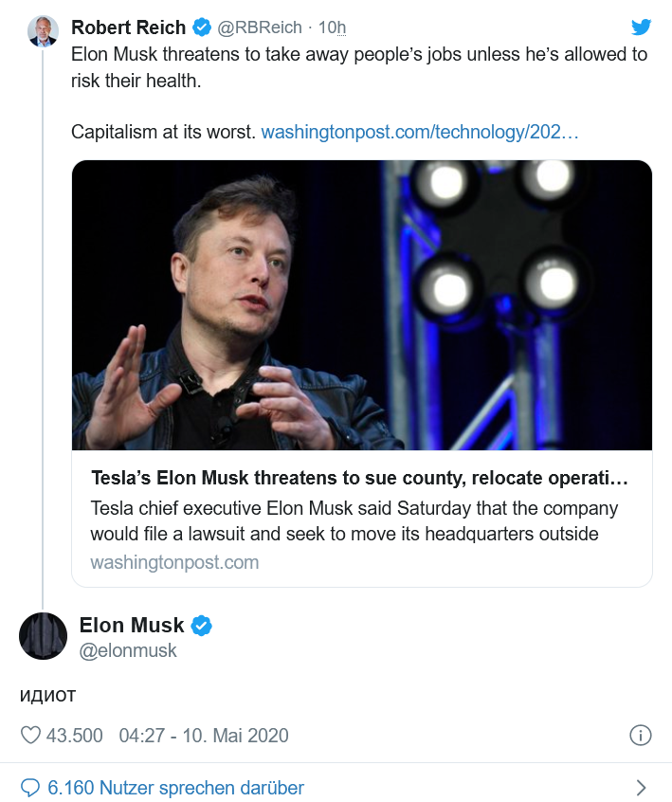Open '6.160 Nutzer sprechen darüber' link
The image size is (672, 802).
tap(175, 787)
